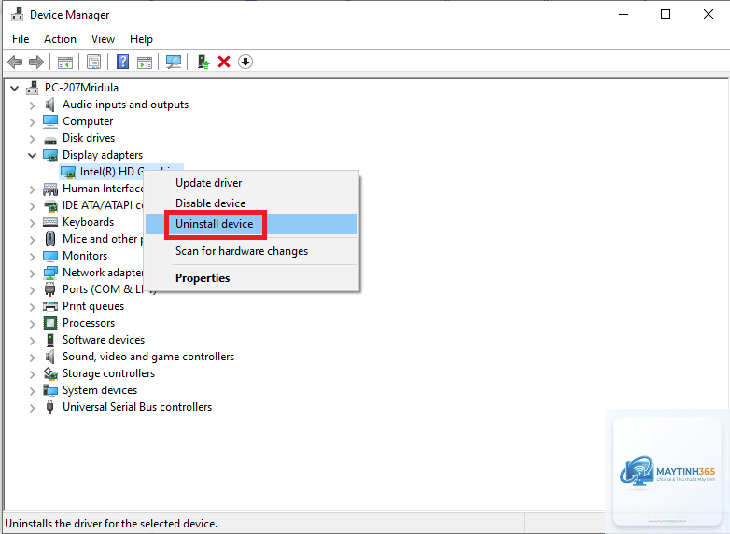Expand the Network adapters arrow
Image resolution: width=730 pixels, height=534 pixels.
click(32, 273)
